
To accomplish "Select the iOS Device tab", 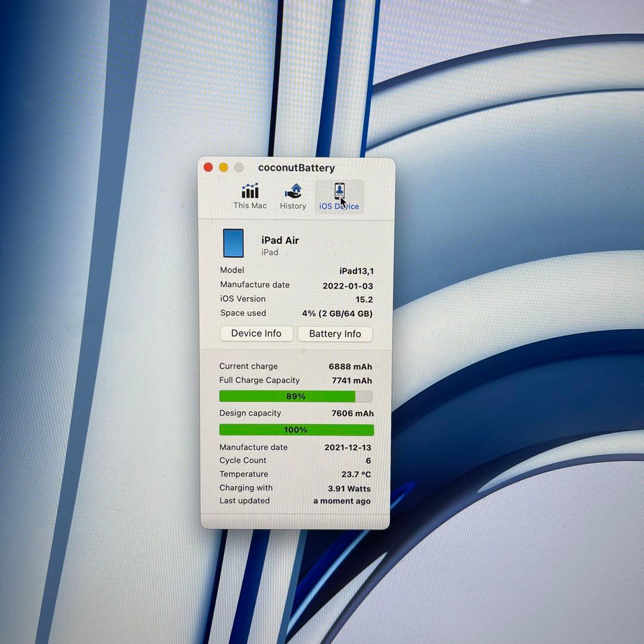I will point(339,197).
